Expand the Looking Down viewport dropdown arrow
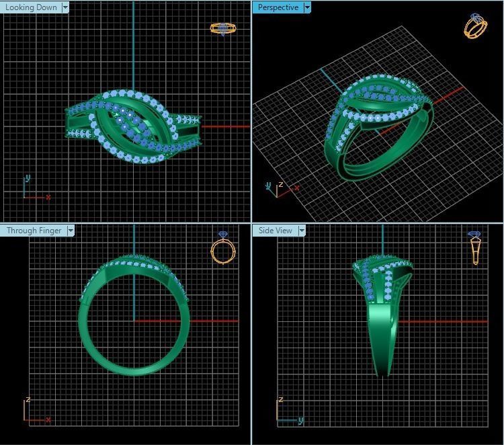 tap(65, 7)
